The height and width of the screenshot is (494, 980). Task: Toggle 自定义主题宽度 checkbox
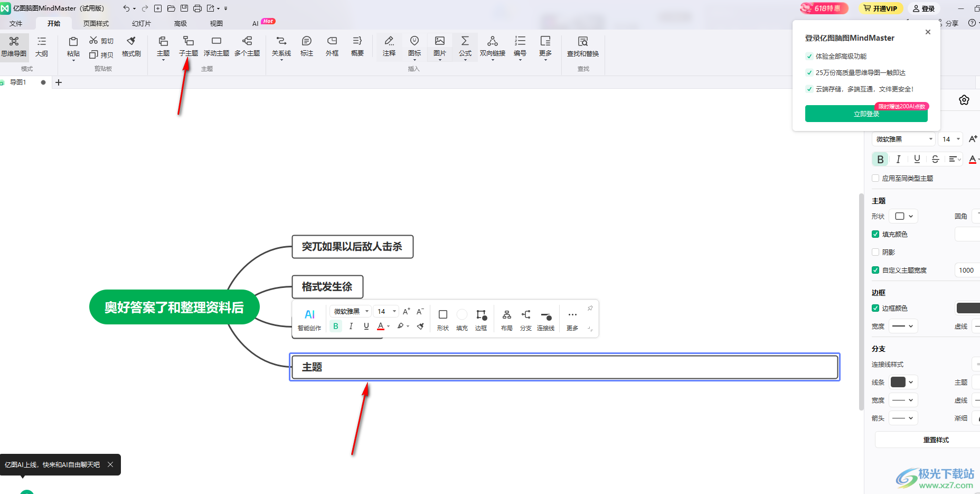pyautogui.click(x=875, y=270)
